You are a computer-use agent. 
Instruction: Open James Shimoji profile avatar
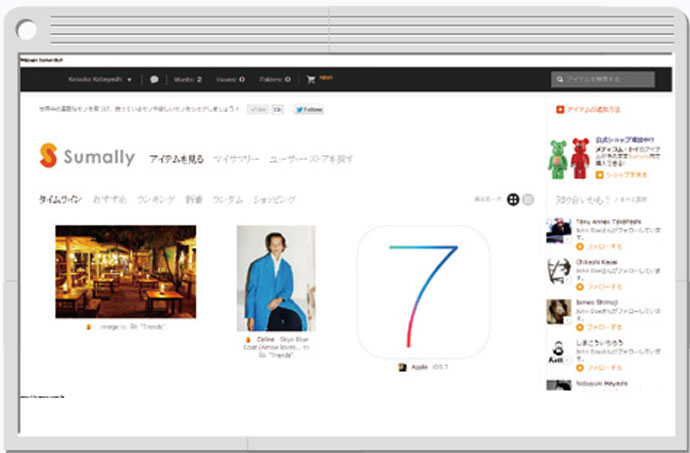558,312
